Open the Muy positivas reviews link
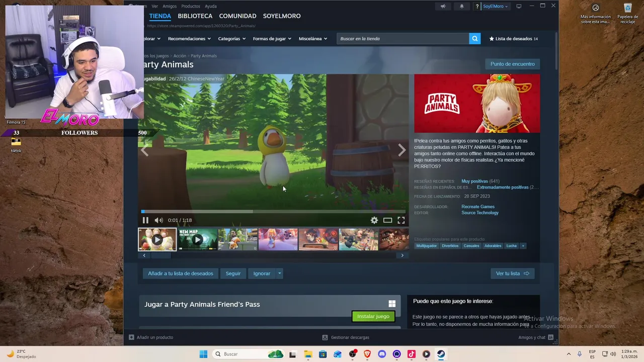Screen dimensions: 644x362 pos(474,182)
